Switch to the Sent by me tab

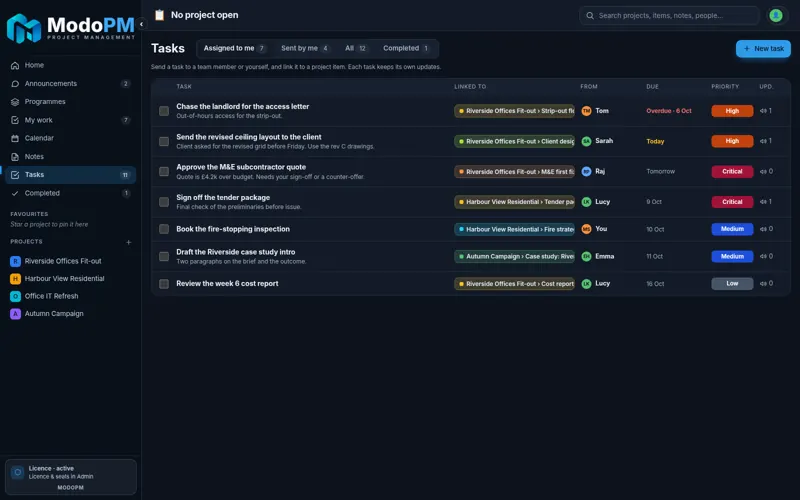[x=305, y=48]
